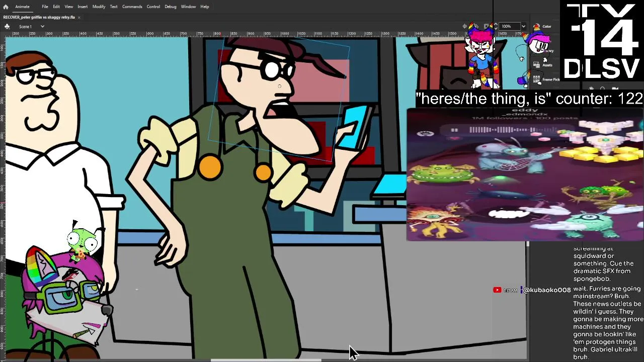
Task: Open the Edit menu
Action: (56, 7)
